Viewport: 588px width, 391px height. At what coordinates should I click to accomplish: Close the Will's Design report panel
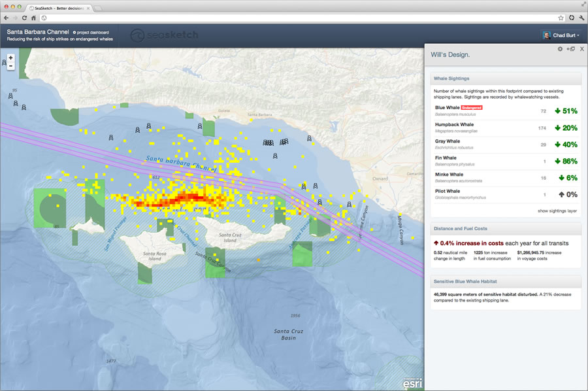coord(581,49)
